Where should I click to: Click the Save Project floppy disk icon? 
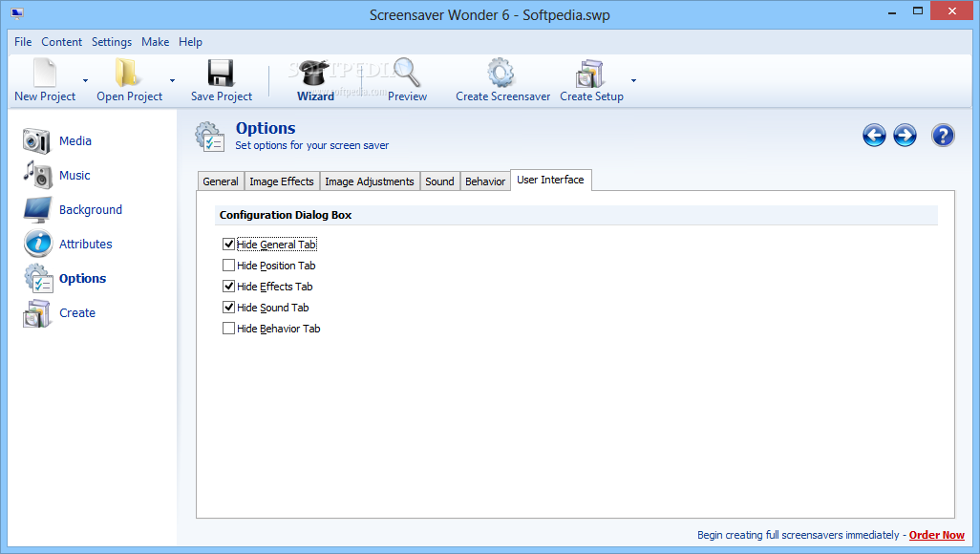(221, 73)
